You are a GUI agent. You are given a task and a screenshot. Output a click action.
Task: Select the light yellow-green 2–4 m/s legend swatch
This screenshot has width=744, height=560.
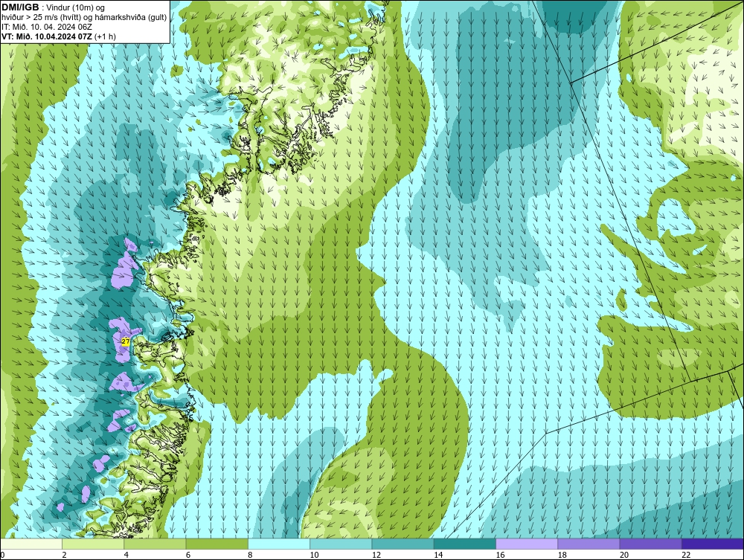93,544
